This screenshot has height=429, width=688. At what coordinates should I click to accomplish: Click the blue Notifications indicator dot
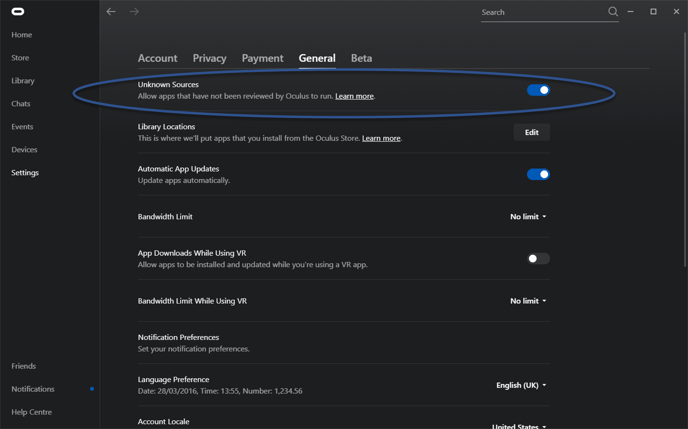92,389
